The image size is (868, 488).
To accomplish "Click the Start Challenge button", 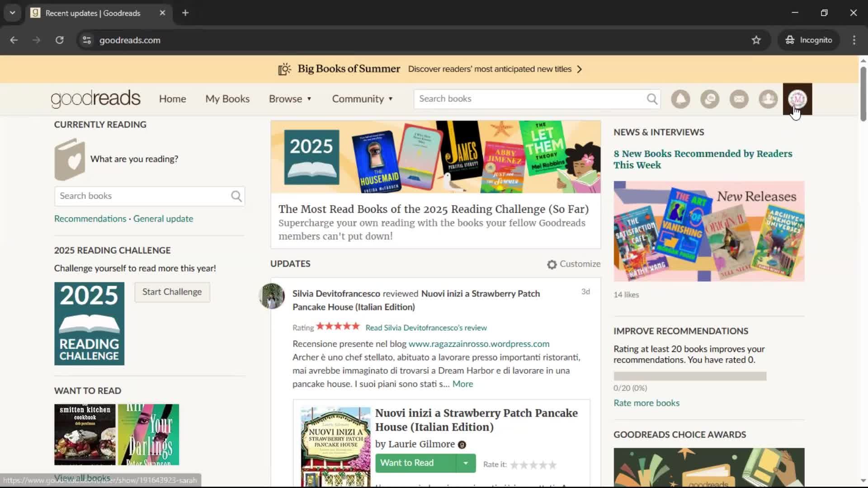I will (172, 292).
